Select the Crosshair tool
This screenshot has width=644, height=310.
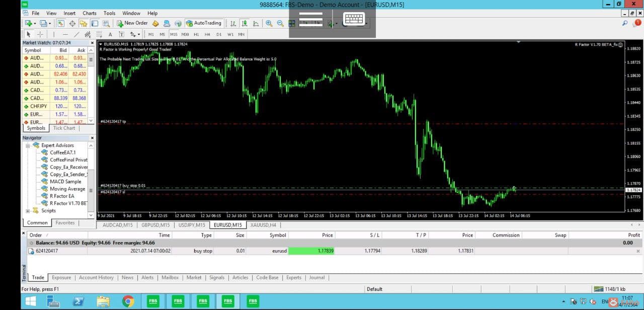[40, 34]
